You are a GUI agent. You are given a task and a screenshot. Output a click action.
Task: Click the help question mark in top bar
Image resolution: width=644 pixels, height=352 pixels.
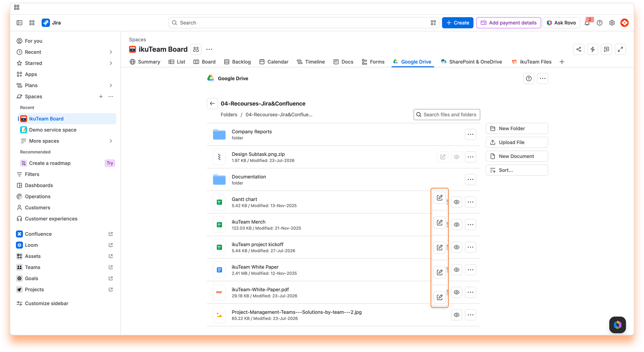(x=600, y=23)
